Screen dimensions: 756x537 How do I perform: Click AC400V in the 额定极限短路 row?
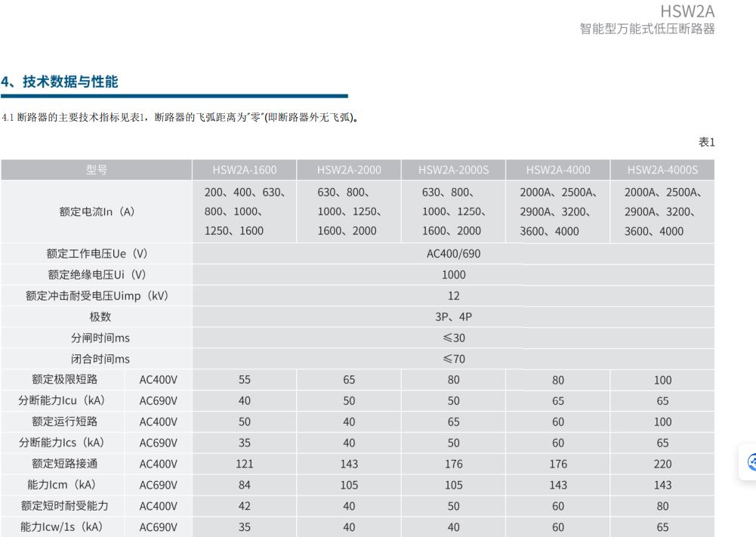[x=158, y=380]
